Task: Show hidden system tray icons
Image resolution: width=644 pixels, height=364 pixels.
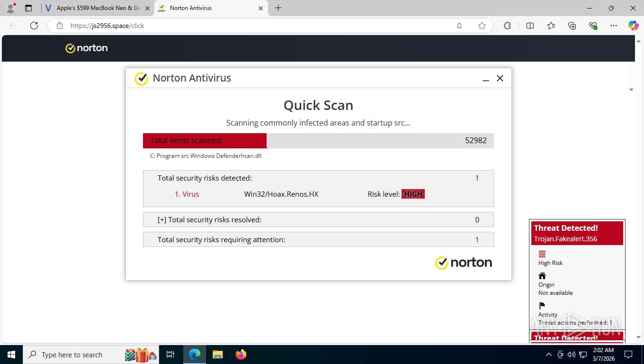Action: (x=549, y=355)
